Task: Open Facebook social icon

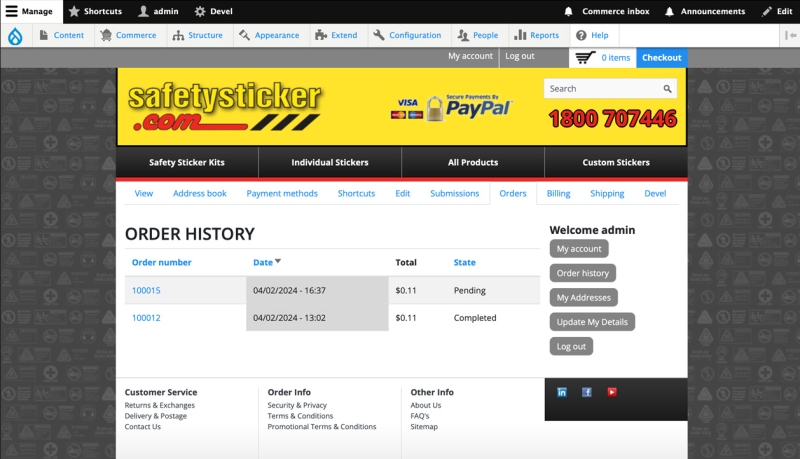Action: (x=587, y=392)
